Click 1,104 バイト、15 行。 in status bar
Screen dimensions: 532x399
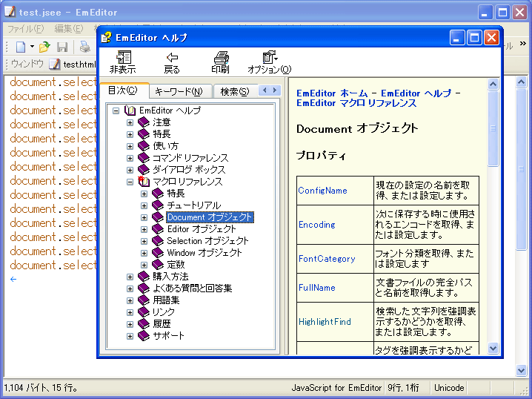41,388
